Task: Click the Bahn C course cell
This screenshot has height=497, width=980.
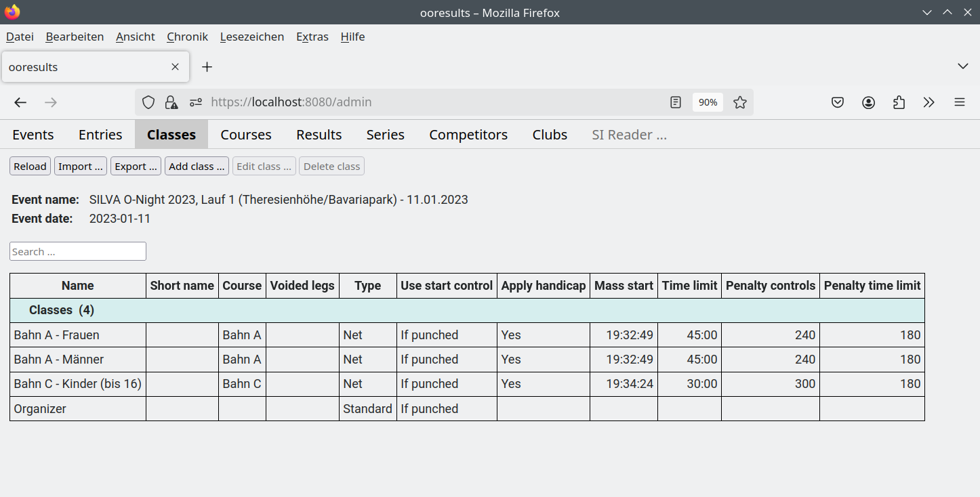Action: (x=242, y=384)
